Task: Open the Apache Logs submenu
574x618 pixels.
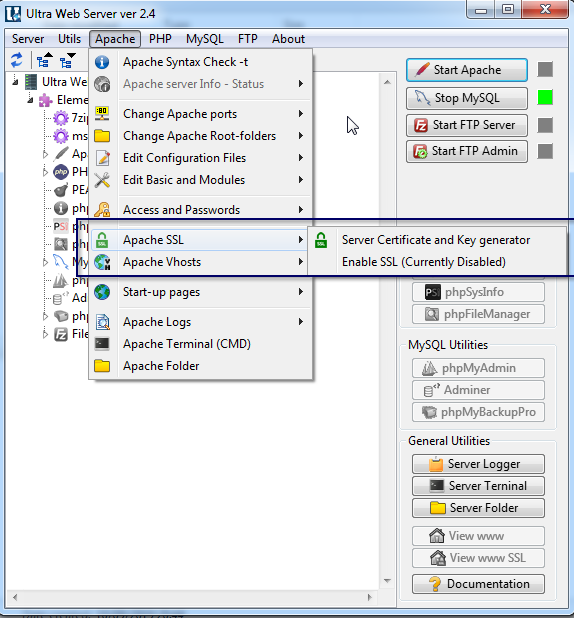Action: click(201, 322)
